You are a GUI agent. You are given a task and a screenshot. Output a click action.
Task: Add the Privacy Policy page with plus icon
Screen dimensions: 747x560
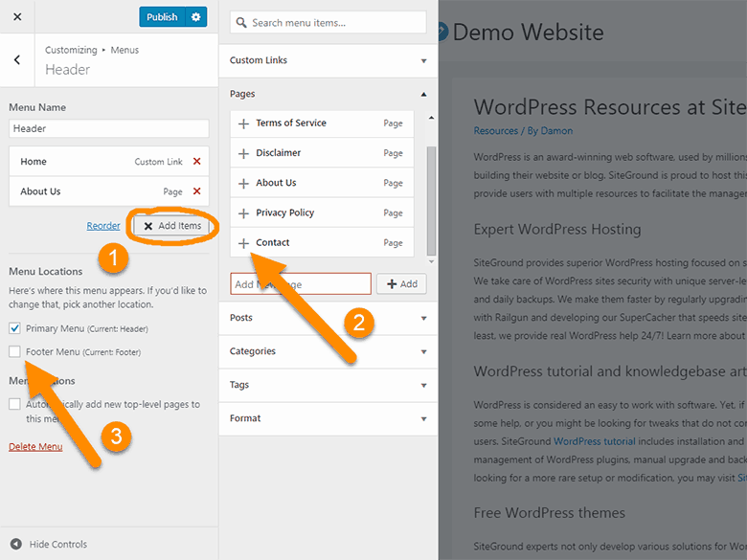click(x=243, y=213)
